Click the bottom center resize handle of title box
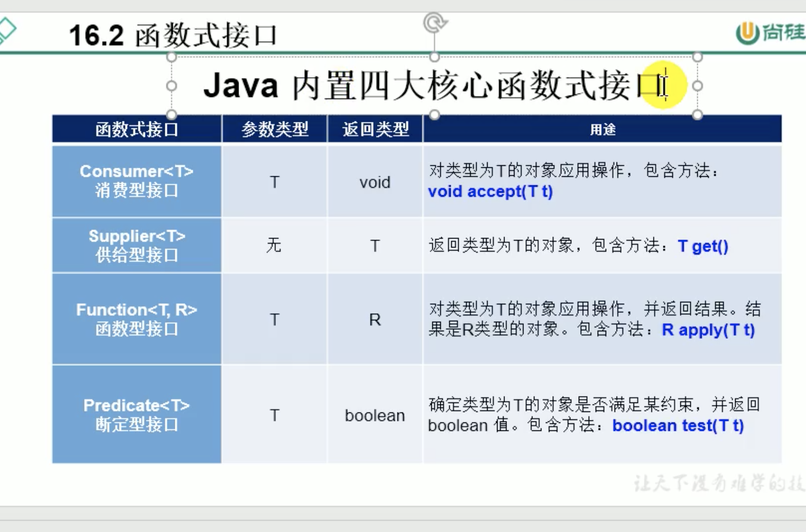806x532 pixels. pyautogui.click(x=435, y=115)
